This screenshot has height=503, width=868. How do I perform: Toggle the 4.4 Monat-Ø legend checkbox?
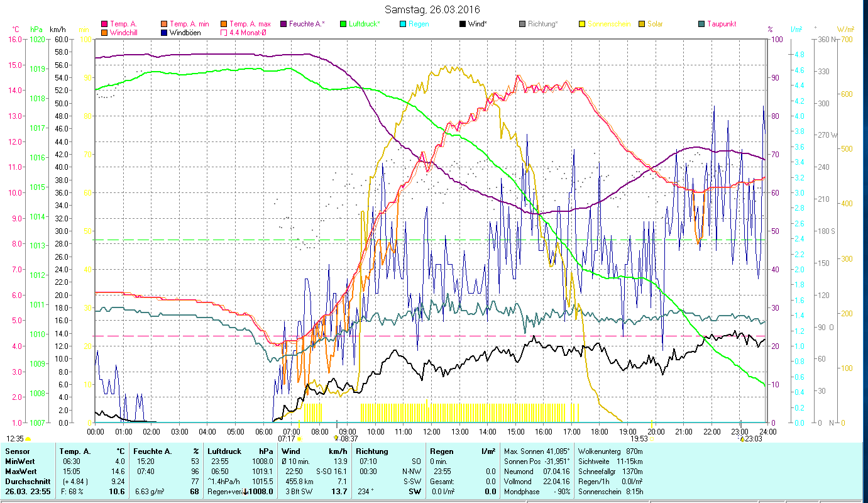pyautogui.click(x=224, y=33)
